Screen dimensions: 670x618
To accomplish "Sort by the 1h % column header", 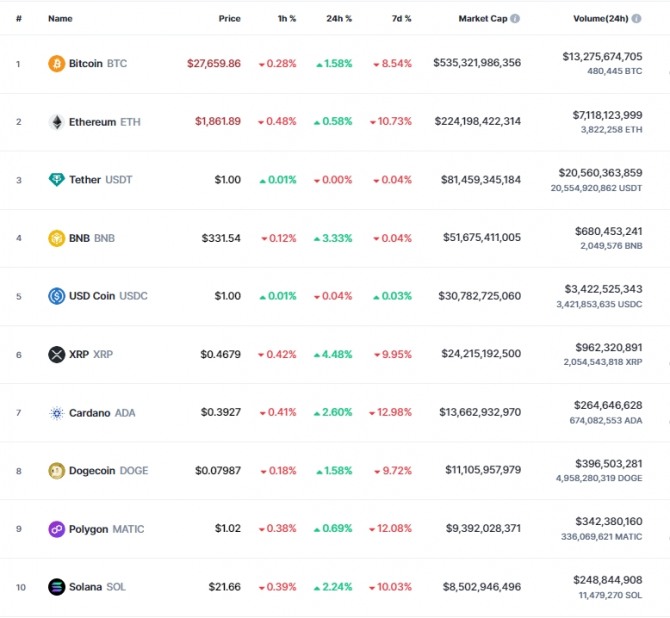I will tap(287, 18).
